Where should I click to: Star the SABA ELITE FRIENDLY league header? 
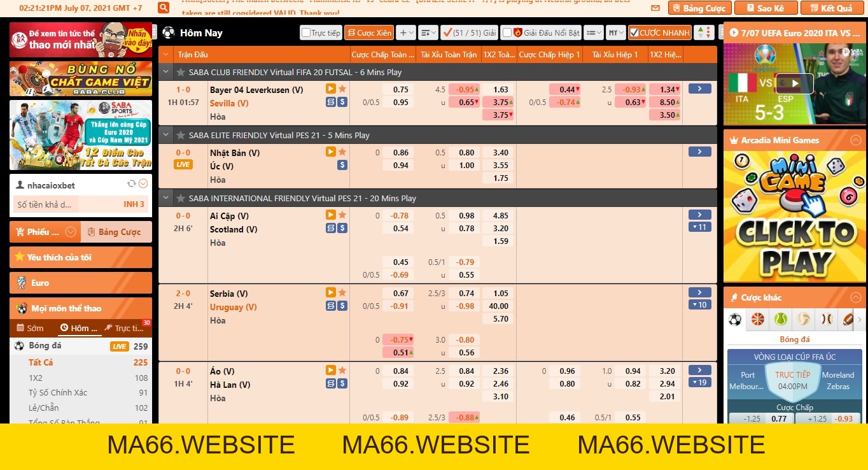tap(181, 136)
